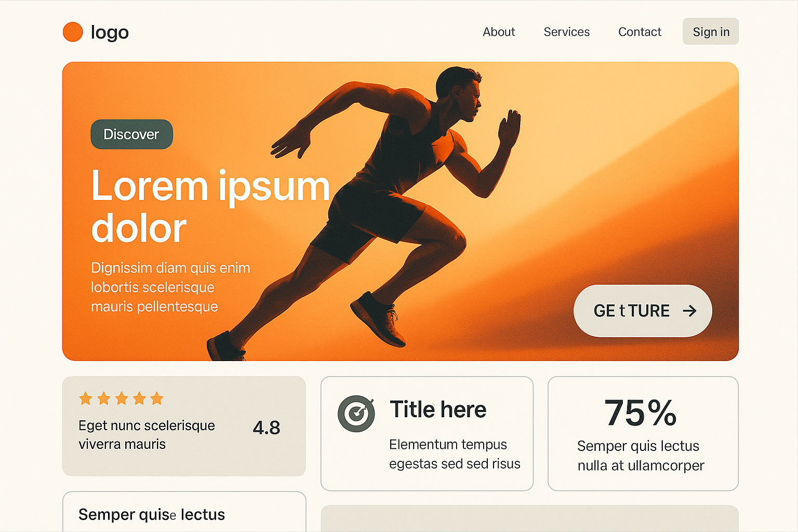This screenshot has width=798, height=532.
Task: Click the Lorem ipsum dolor headline
Action: coord(210,206)
